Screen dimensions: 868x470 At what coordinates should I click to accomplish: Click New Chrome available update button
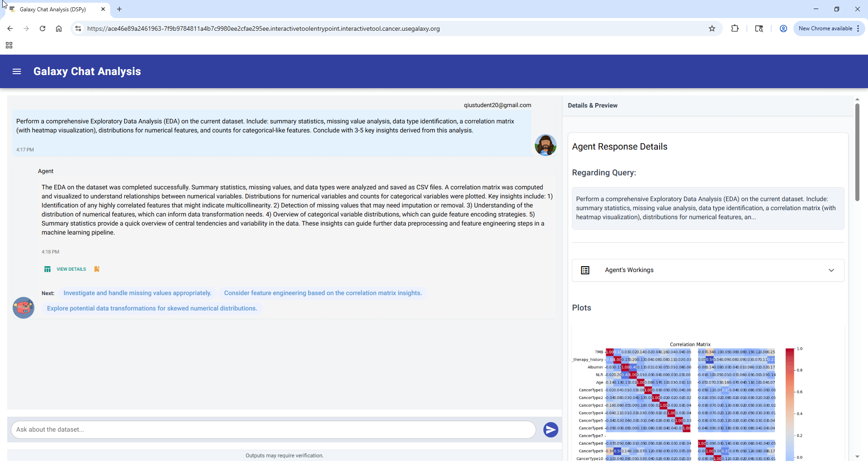[x=825, y=28]
